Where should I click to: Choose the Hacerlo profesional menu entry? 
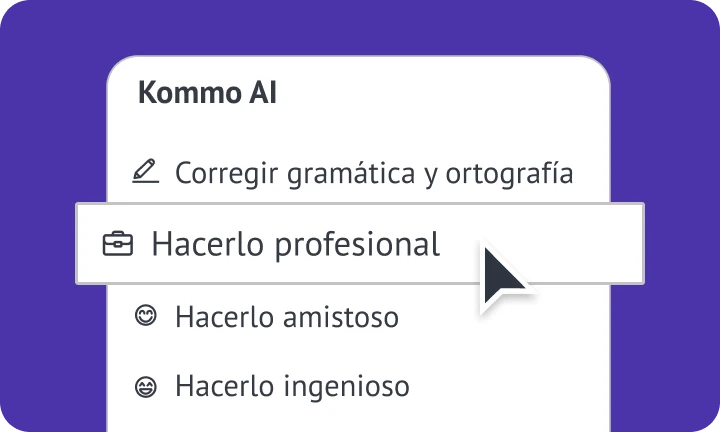pos(295,244)
